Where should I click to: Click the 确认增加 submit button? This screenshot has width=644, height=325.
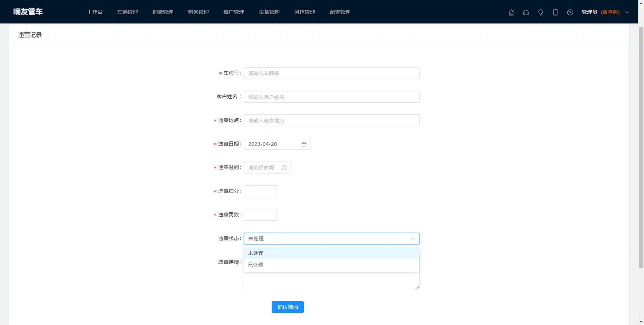[x=288, y=307]
